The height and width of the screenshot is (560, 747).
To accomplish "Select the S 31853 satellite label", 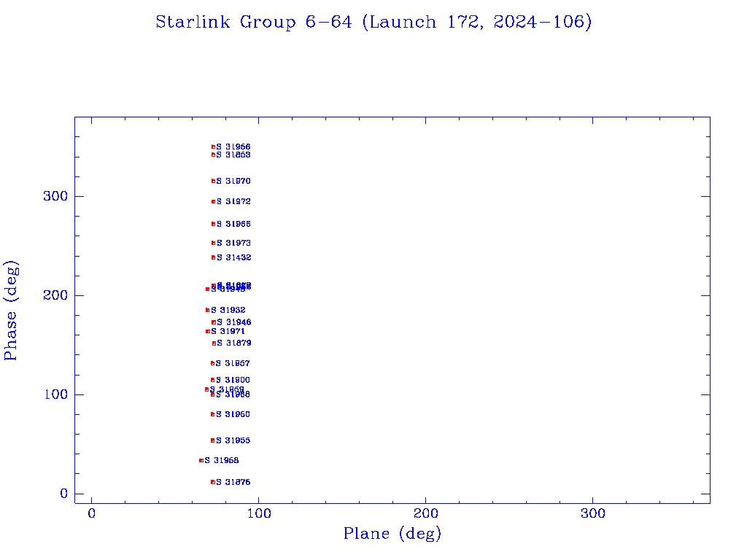I will [x=233, y=155].
